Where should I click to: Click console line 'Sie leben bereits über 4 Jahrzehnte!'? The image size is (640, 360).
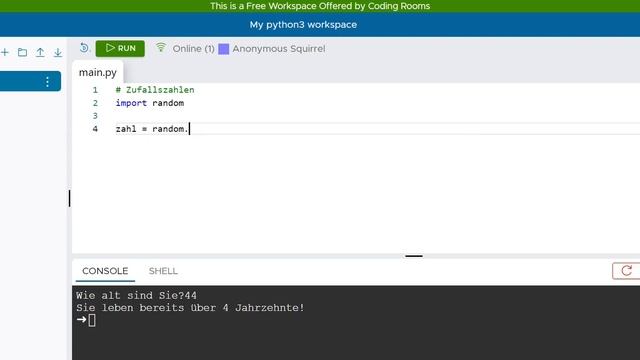(190, 308)
